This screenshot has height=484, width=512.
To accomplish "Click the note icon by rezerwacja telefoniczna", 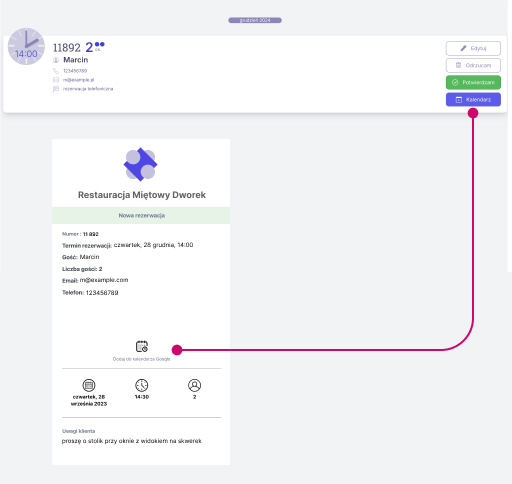I will click(56, 89).
